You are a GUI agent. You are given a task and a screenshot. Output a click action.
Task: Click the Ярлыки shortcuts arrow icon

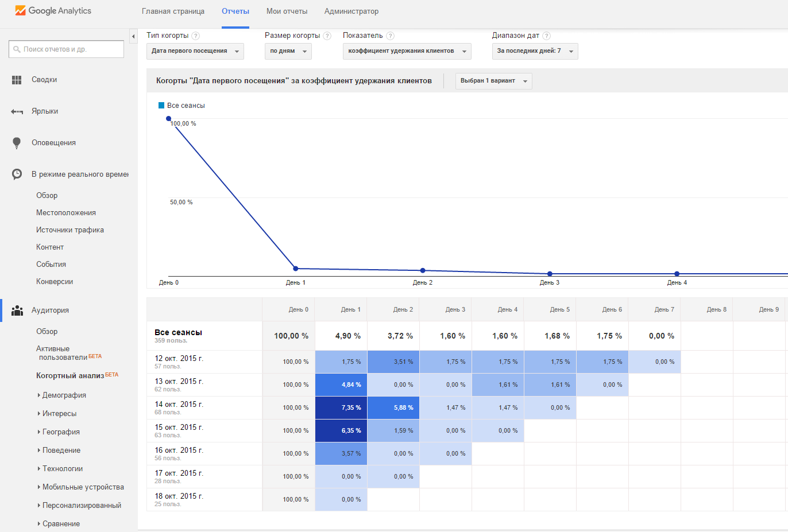[17, 111]
